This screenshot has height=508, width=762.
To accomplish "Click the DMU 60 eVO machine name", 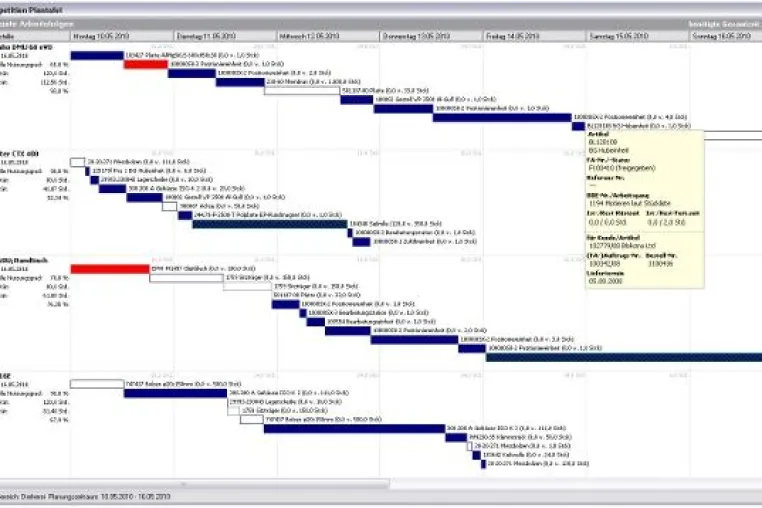I will click(x=26, y=47).
